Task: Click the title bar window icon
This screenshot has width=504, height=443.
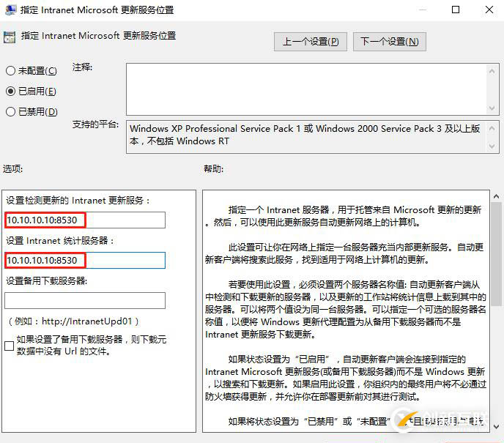Action: coord(10,10)
